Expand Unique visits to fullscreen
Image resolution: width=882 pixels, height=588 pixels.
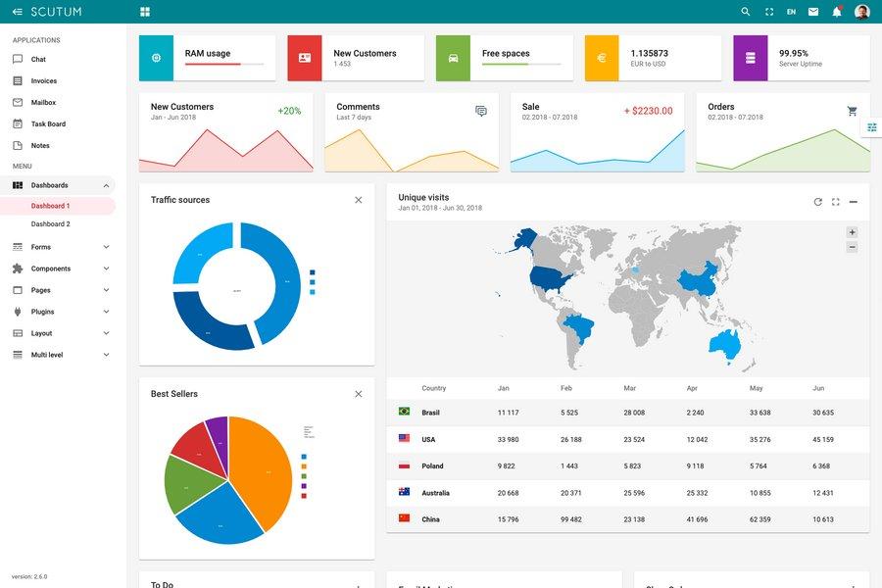pyautogui.click(x=835, y=201)
